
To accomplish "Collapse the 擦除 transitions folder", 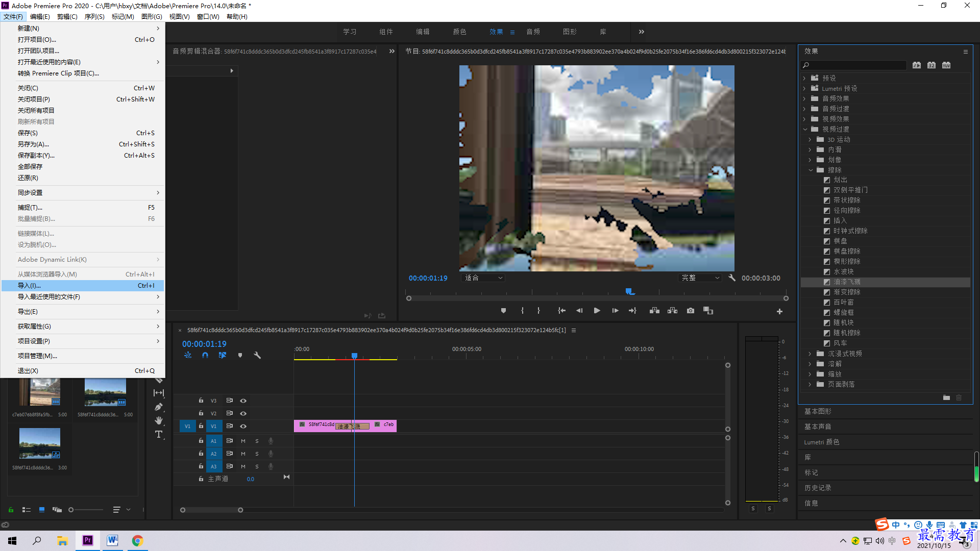I will coord(811,170).
